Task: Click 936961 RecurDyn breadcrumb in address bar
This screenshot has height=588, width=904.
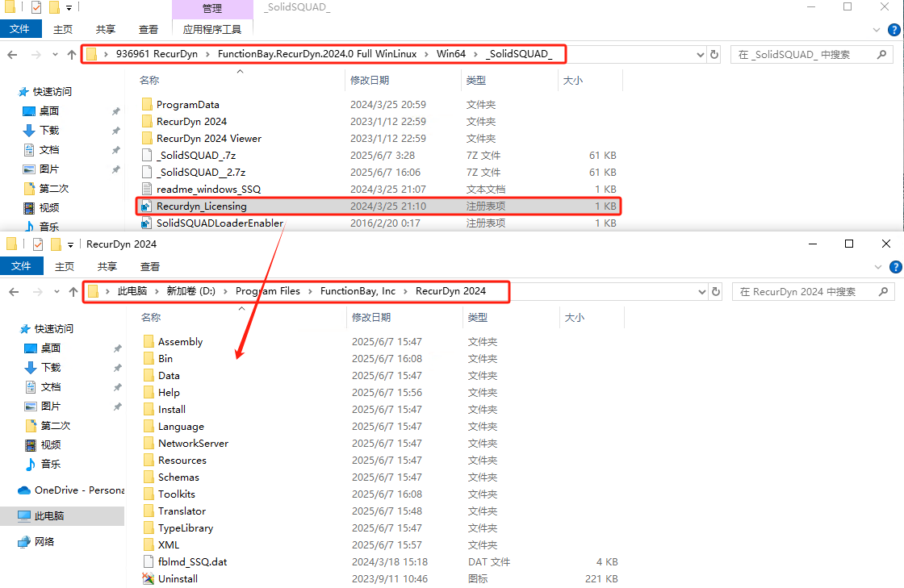Action: click(157, 53)
